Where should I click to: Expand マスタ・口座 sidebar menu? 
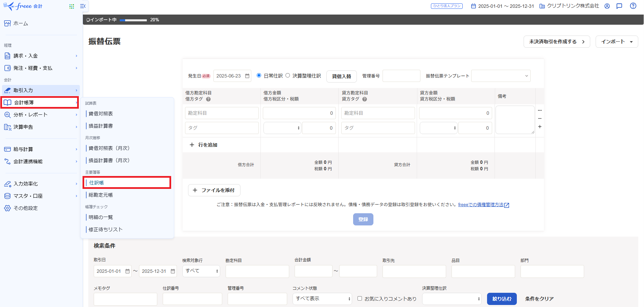(x=41, y=196)
